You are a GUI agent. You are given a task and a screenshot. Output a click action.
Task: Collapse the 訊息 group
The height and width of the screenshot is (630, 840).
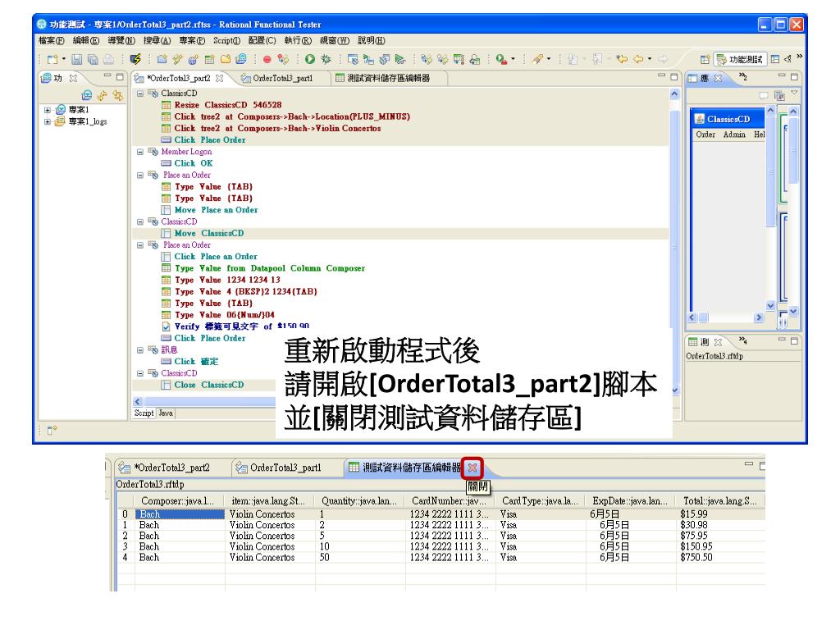click(x=139, y=350)
